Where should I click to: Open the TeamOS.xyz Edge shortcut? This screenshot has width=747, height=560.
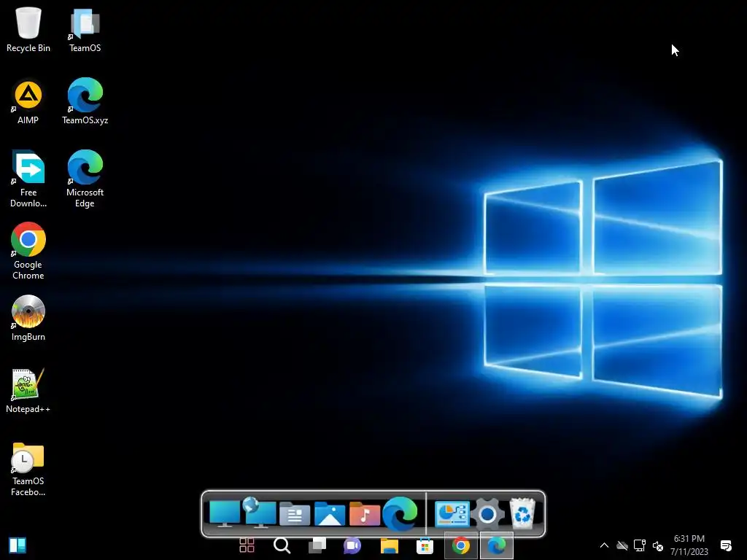[85, 102]
